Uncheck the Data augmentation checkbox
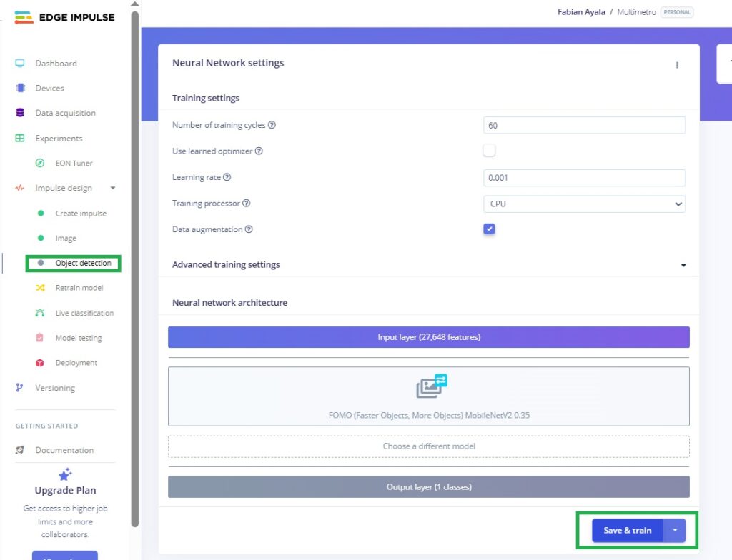Image resolution: width=732 pixels, height=560 pixels. pyautogui.click(x=490, y=229)
